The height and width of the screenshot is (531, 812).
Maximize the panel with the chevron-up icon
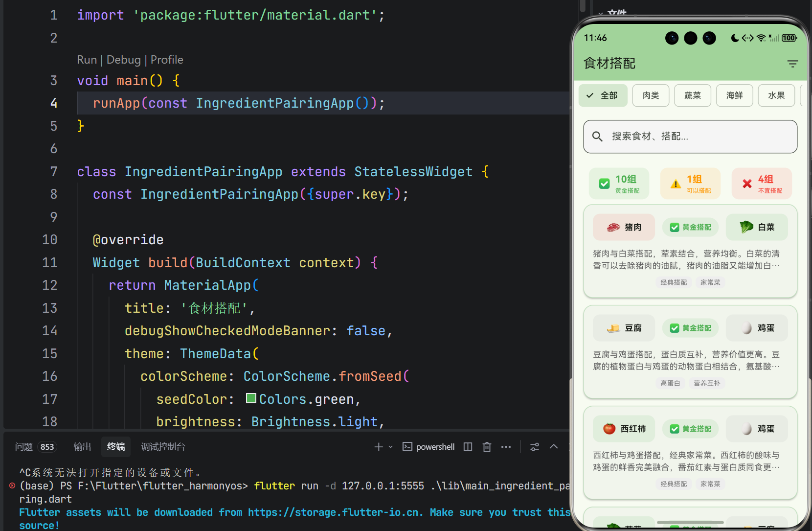pyautogui.click(x=554, y=446)
